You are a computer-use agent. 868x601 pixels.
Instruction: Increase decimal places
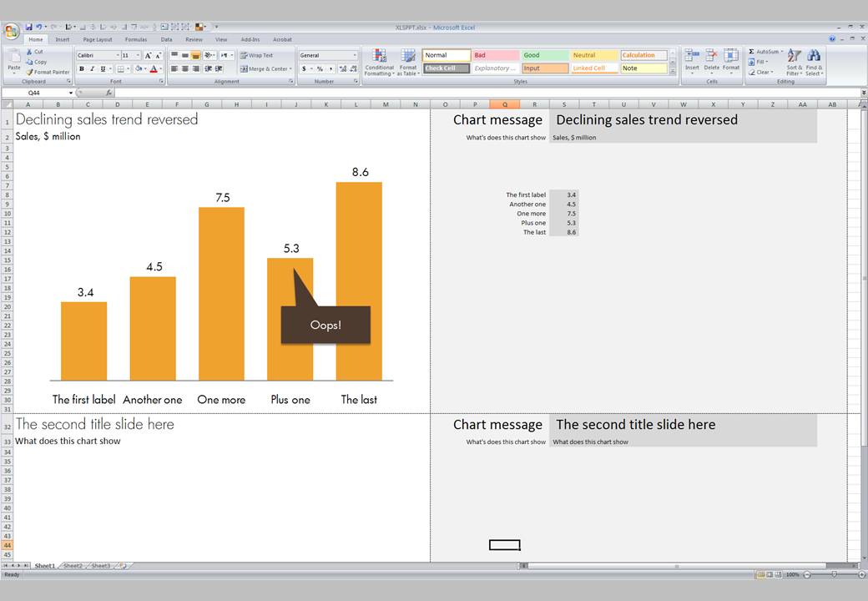pyautogui.click(x=343, y=68)
